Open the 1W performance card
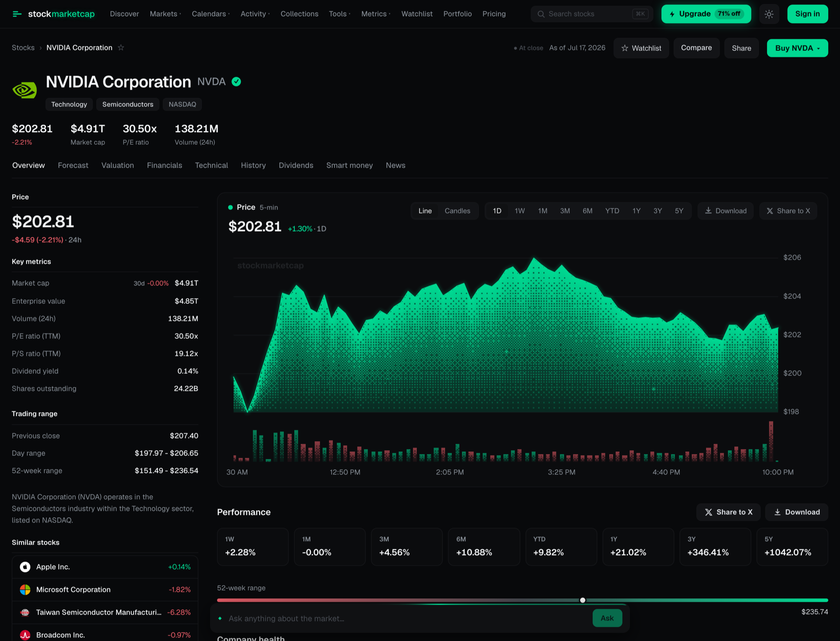This screenshot has width=840, height=641. click(x=253, y=547)
